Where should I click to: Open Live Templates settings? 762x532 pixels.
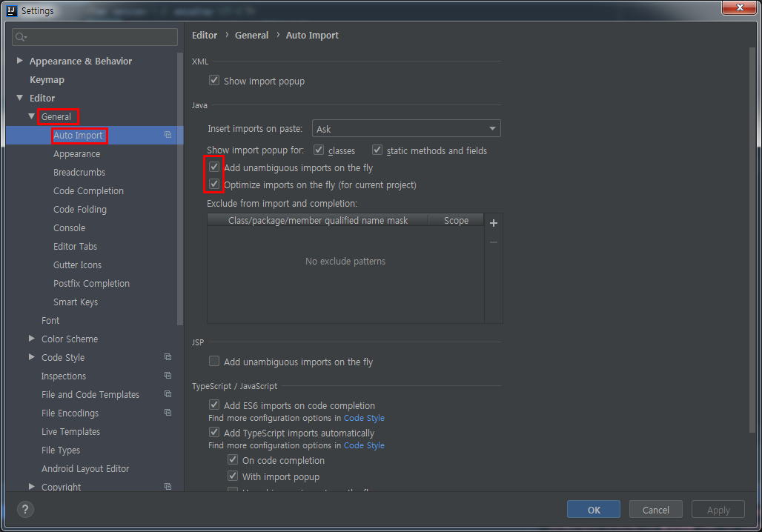point(70,431)
